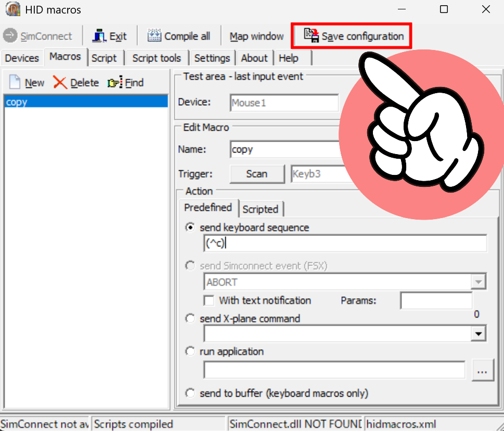Click the Find pointing-hand icon
This screenshot has height=431, width=504.
[114, 83]
